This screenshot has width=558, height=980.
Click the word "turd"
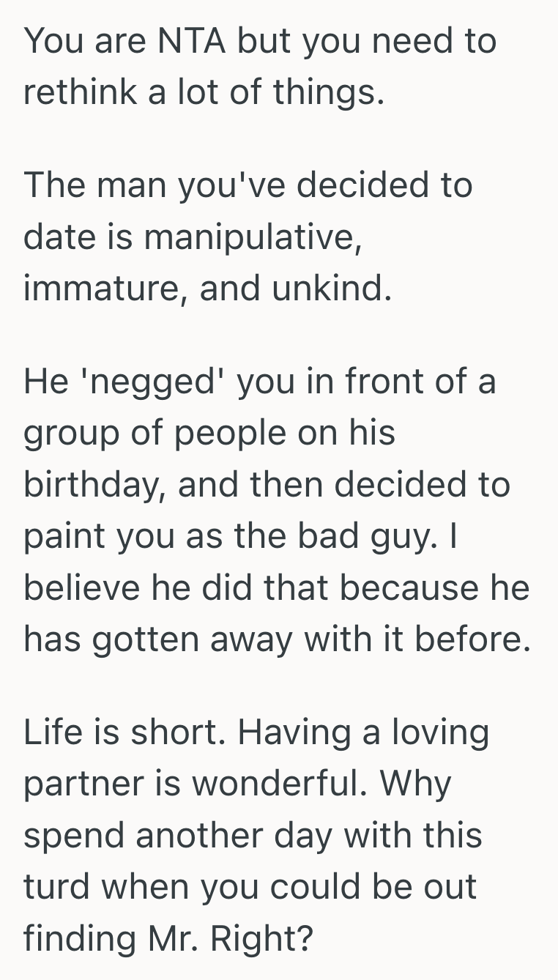point(57,887)
